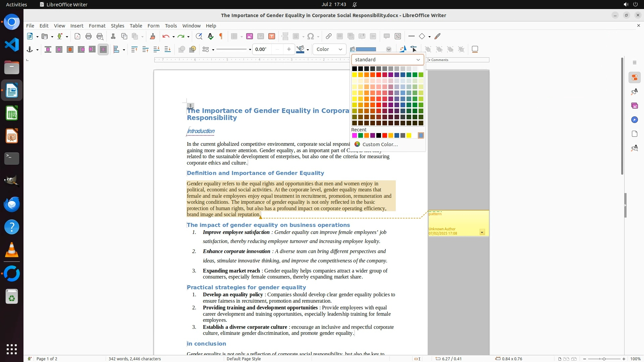This screenshot has height=362, width=644.
Task: Click the Anchor icon in toolbar
Action: tap(30, 50)
